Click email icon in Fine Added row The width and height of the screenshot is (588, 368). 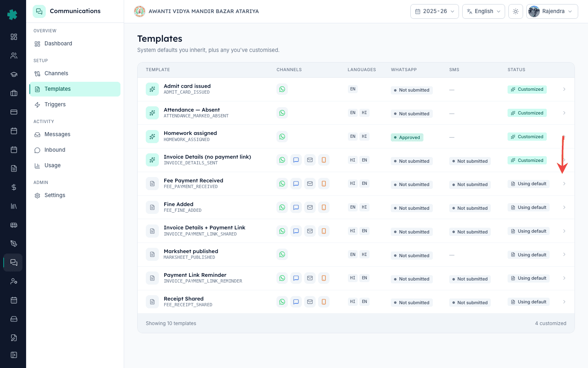[310, 207]
